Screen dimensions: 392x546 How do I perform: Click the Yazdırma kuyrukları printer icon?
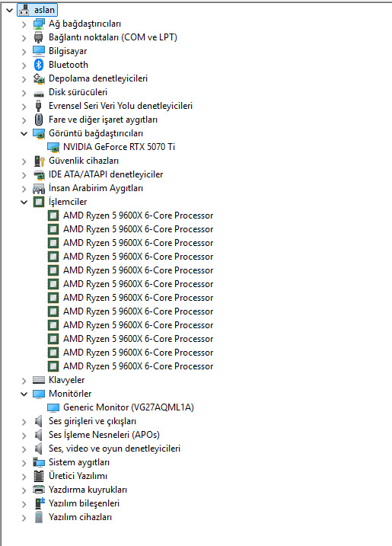coord(39,490)
